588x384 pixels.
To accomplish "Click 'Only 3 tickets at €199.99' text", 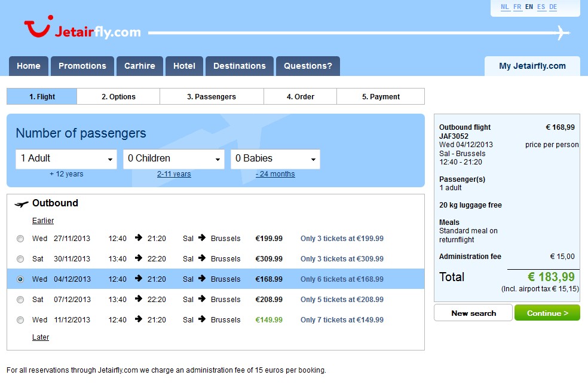I will 342,239.
